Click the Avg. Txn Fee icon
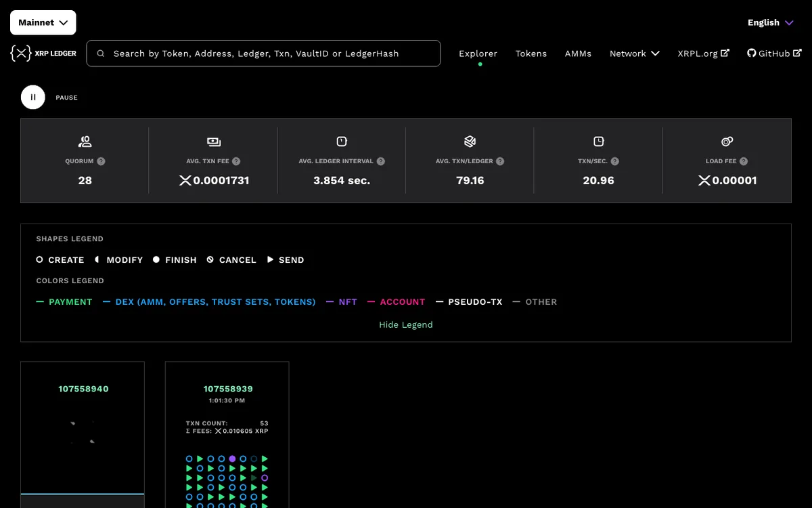 pos(213,142)
